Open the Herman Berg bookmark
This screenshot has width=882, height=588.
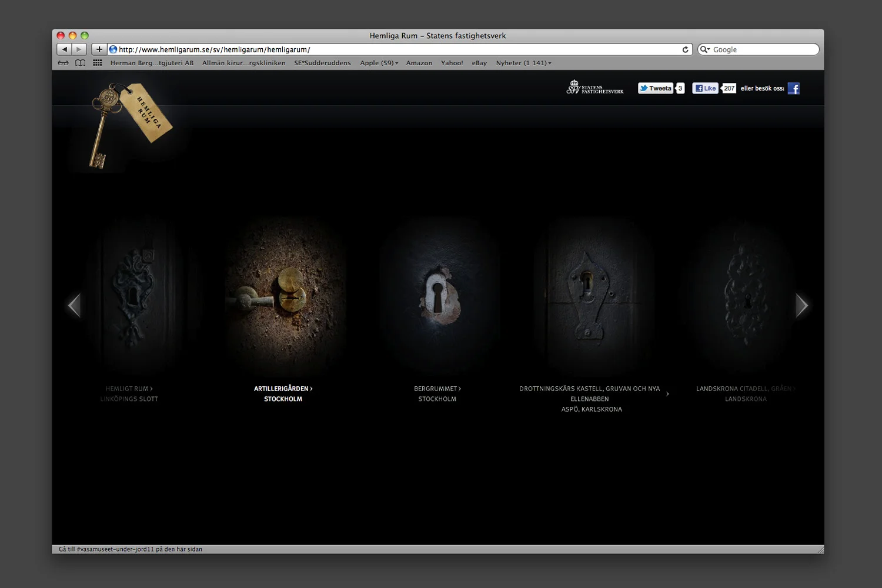tap(152, 63)
